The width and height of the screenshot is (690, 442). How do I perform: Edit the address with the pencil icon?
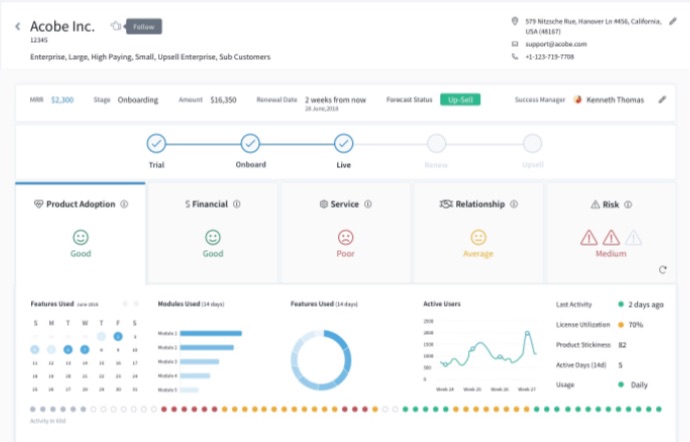[672, 21]
